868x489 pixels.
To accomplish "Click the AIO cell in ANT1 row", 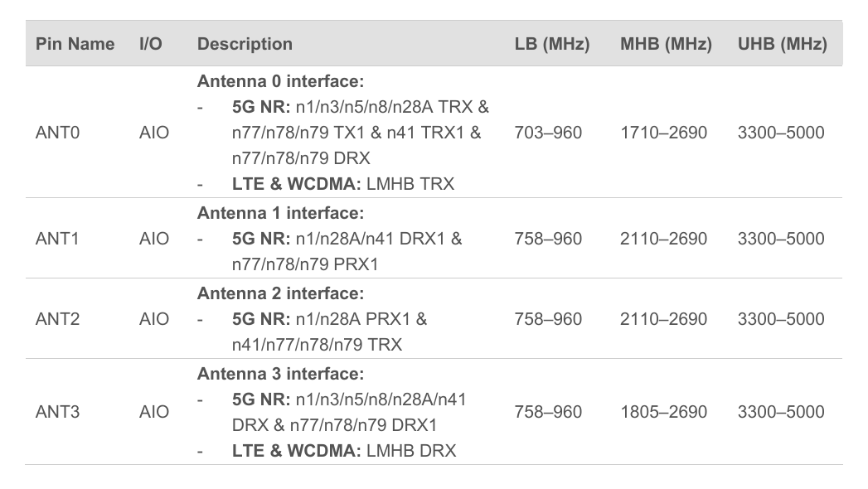I will pyautogui.click(x=154, y=239).
